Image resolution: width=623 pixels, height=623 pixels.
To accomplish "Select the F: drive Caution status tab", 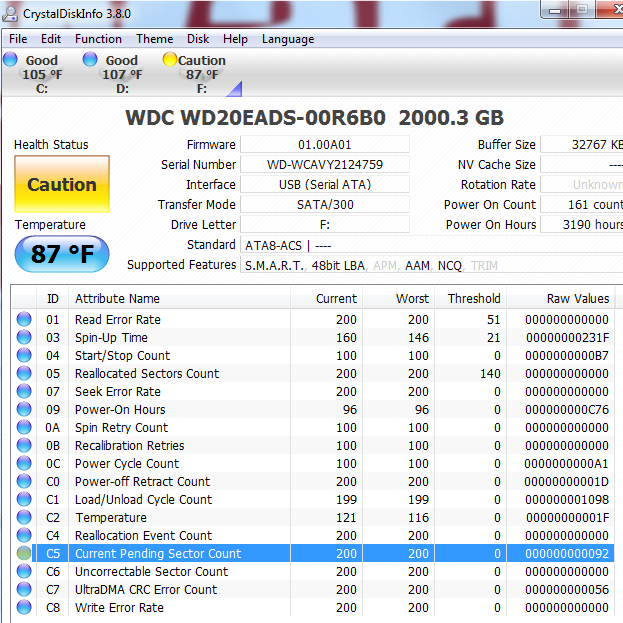I will (202, 74).
